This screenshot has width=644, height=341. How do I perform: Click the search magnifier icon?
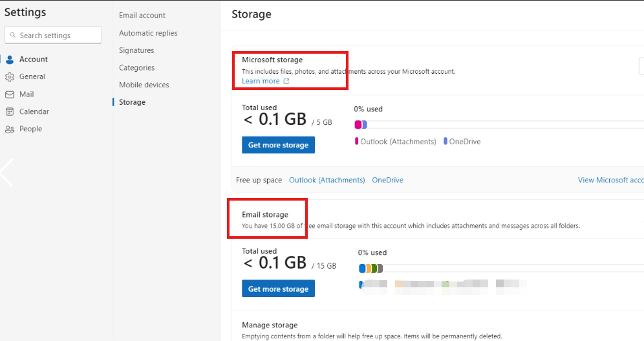coord(13,36)
